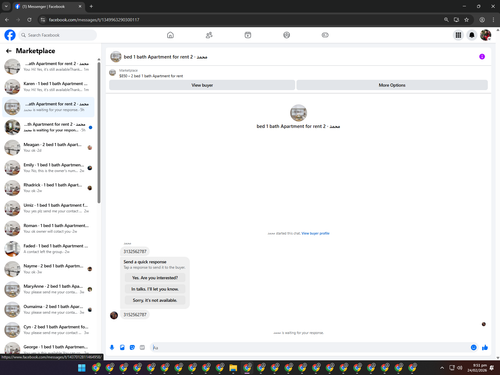500x375 pixels.
Task: Open the unread conversation with blue dot
Action: click(48, 127)
